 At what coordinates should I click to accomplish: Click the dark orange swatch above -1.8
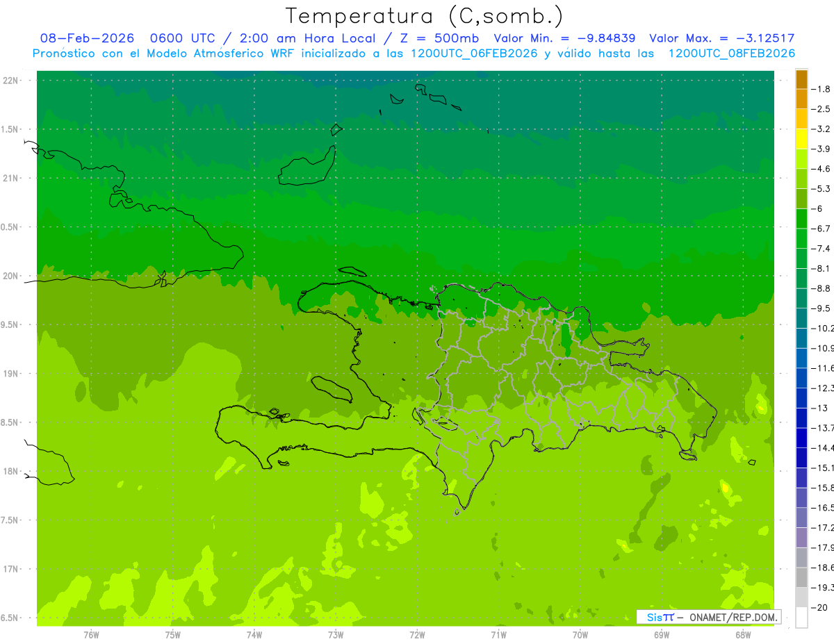pos(801,79)
